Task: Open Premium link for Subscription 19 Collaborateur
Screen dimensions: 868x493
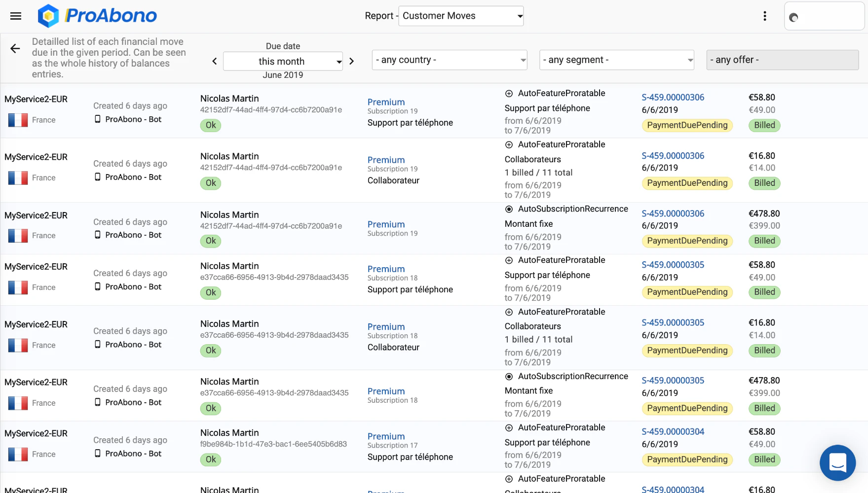Action: 386,160
